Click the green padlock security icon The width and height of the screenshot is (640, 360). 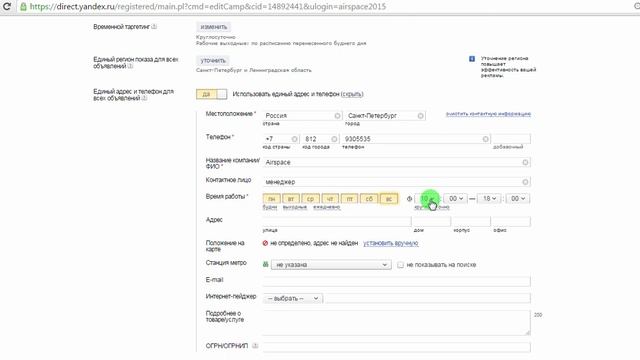[23, 7]
